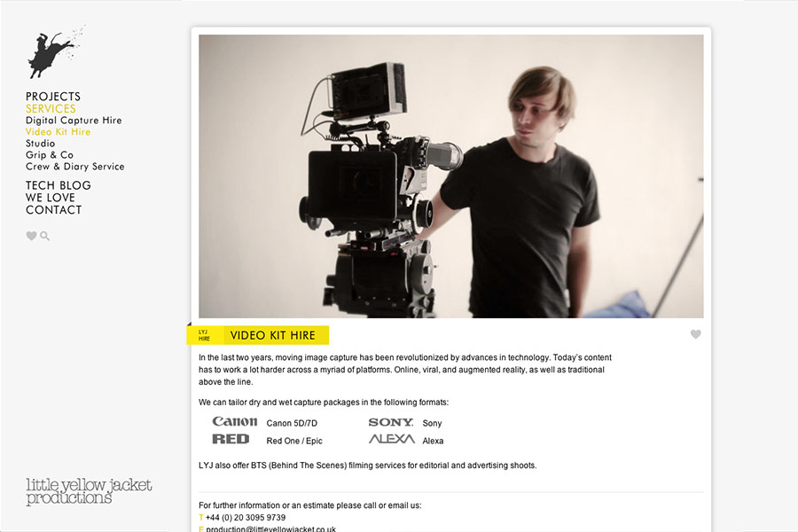Click the Alexa brand logo
798x532 pixels.
[391, 439]
